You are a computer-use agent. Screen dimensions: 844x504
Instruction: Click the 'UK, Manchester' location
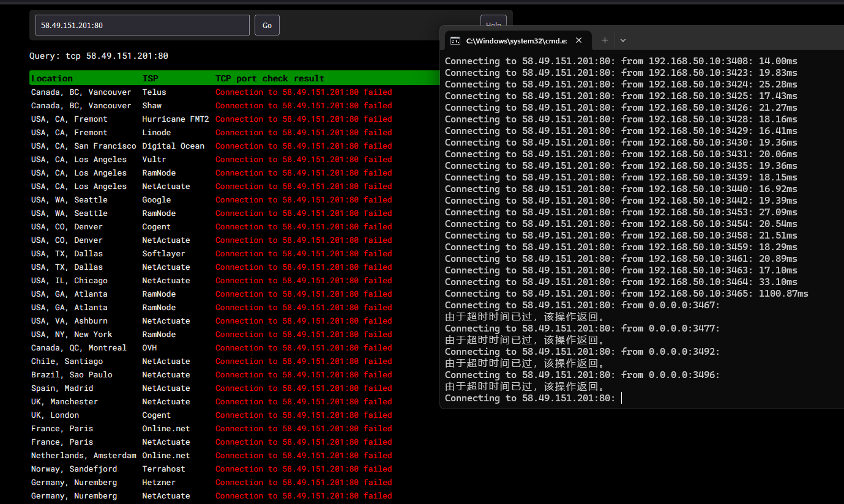[64, 402]
